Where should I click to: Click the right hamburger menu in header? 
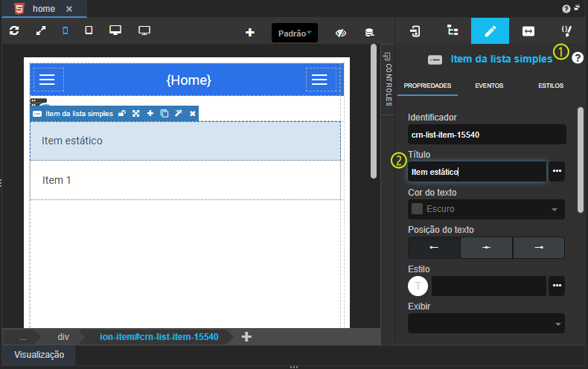(319, 80)
